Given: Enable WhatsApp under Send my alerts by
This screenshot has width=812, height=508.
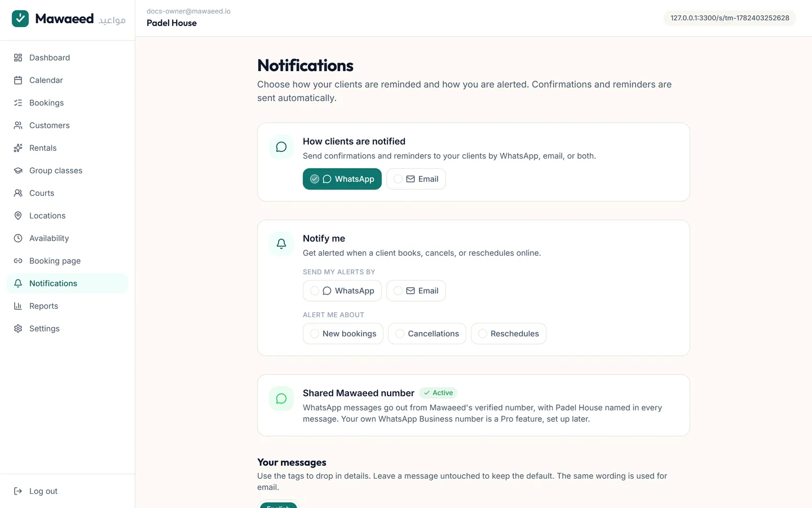Looking at the screenshot, I should tap(342, 291).
